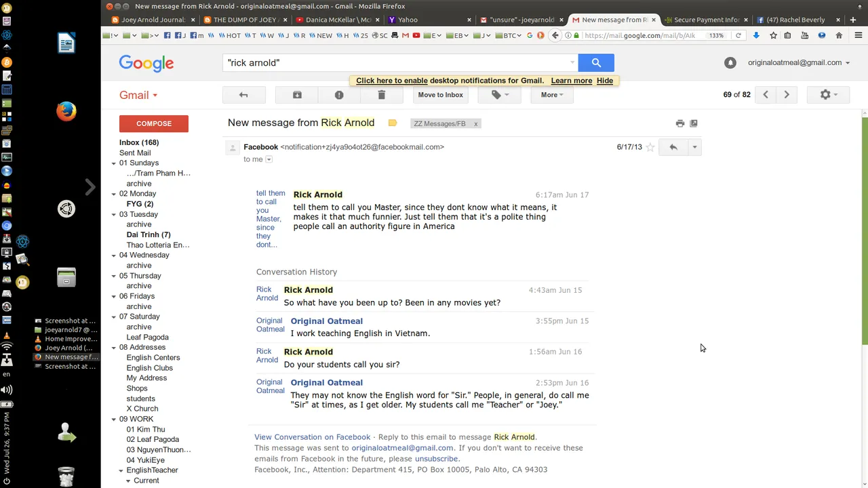Image resolution: width=868 pixels, height=488 pixels.
Task: Star the 6/17/13 message
Action: tap(650, 147)
